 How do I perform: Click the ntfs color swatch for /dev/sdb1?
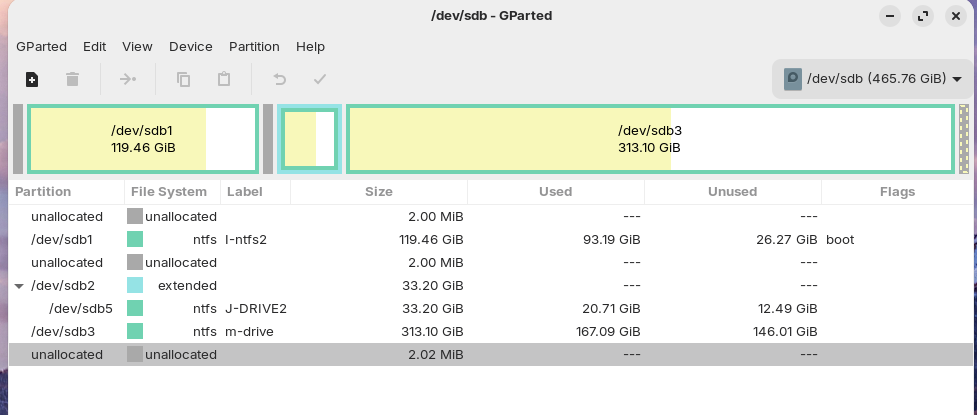pyautogui.click(x=135, y=240)
